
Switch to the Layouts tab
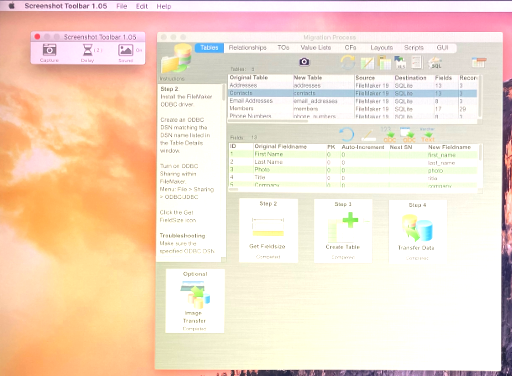pyautogui.click(x=382, y=48)
